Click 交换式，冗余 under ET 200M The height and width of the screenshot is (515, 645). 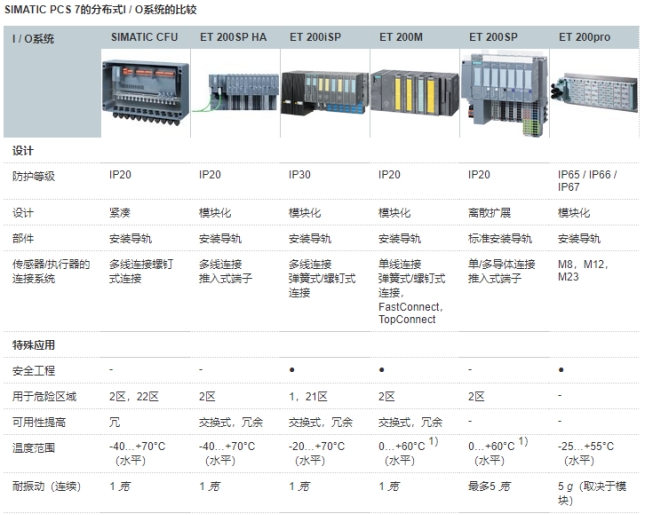411,422
